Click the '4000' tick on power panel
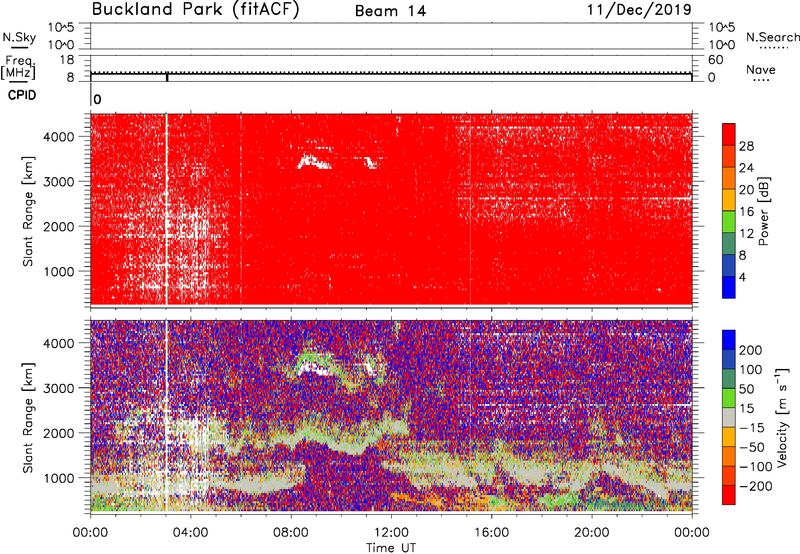 pos(59,137)
